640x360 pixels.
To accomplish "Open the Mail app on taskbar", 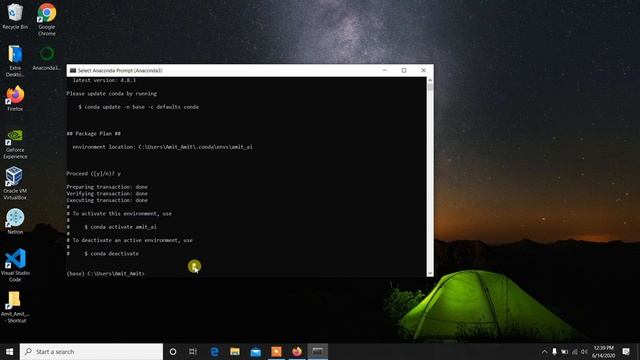I will [256, 351].
